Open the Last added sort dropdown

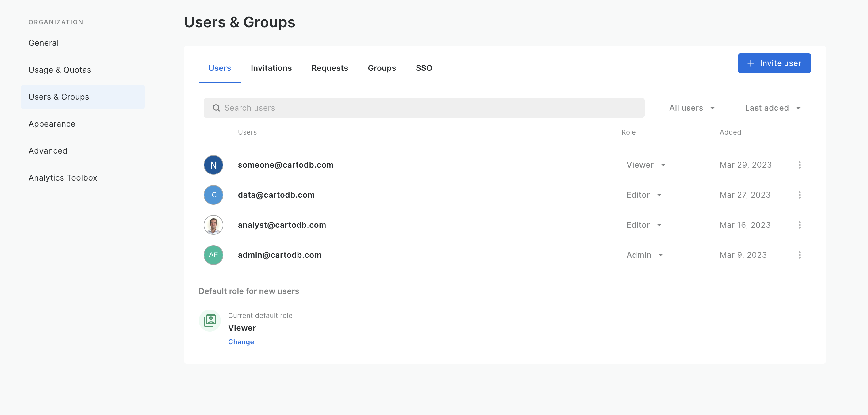[773, 108]
